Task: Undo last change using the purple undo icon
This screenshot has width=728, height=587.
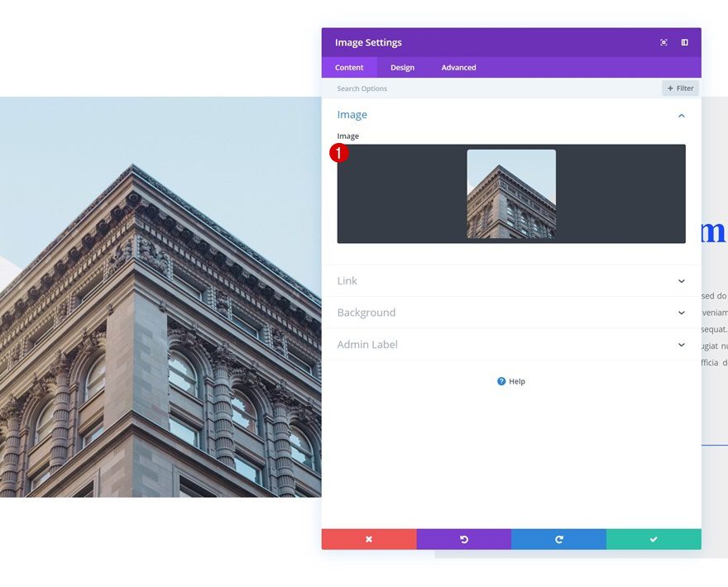Action: [464, 538]
